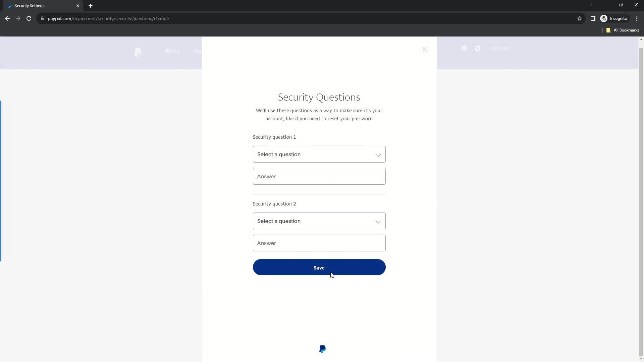The height and width of the screenshot is (362, 644).
Task: Click the notification bell icon
Action: [x=465, y=48]
